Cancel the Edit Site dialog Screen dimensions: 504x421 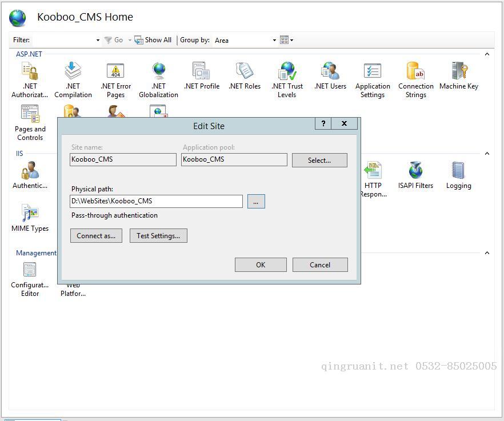pos(320,265)
